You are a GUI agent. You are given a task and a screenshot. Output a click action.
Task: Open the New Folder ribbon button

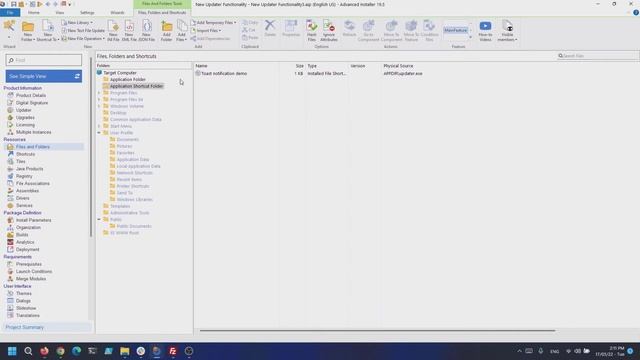28,31
